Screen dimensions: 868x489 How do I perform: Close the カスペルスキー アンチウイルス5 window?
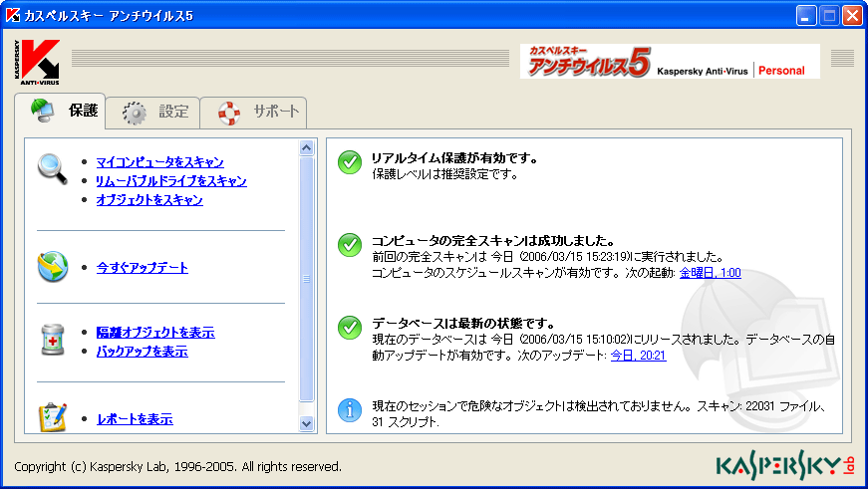click(852, 16)
